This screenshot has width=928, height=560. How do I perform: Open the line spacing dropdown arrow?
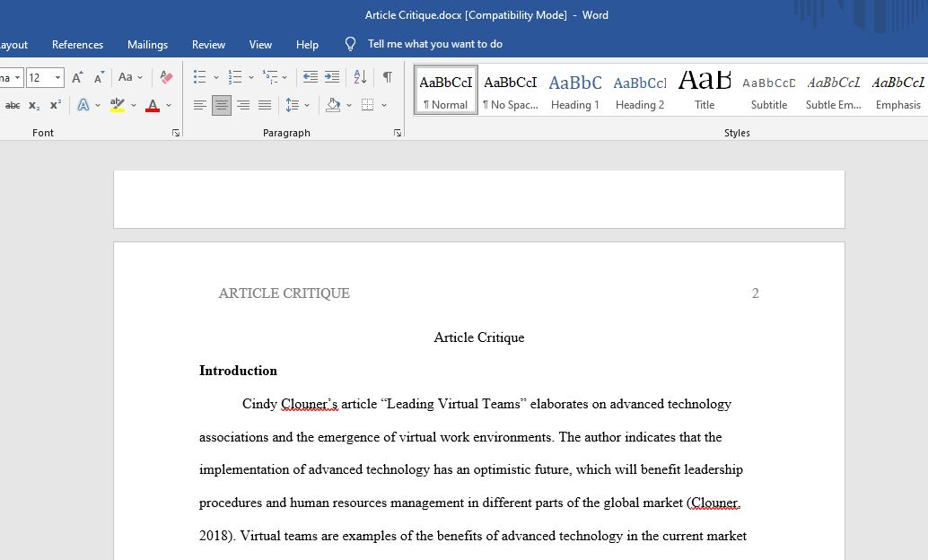(x=307, y=105)
